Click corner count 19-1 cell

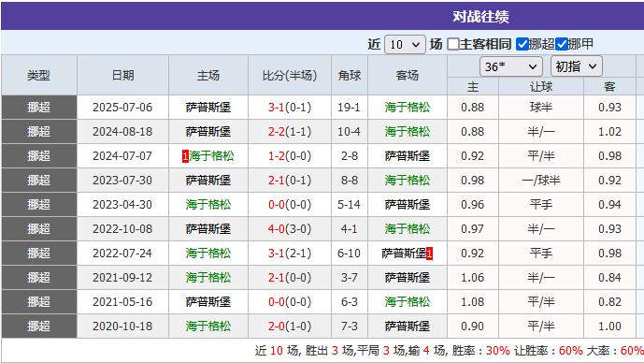pos(350,108)
